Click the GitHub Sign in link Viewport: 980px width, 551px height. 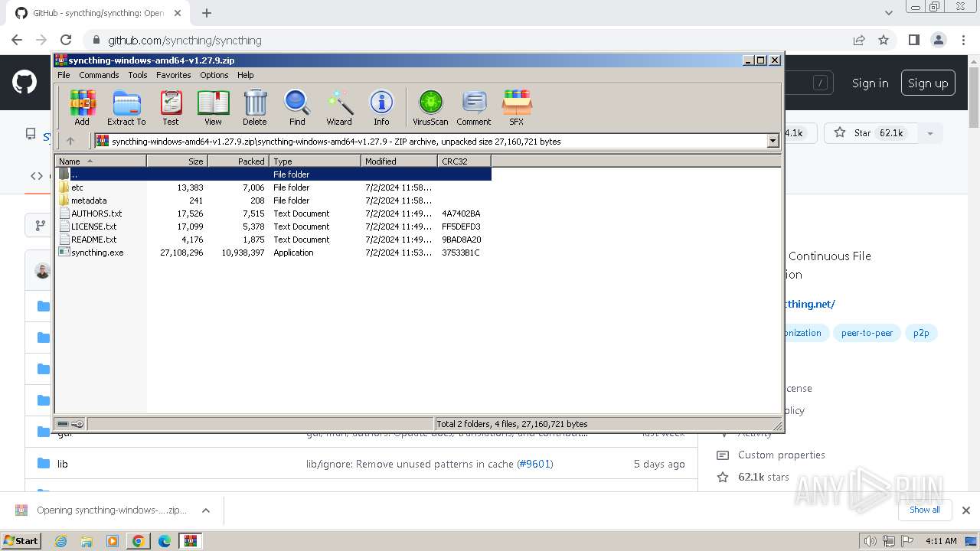point(871,83)
